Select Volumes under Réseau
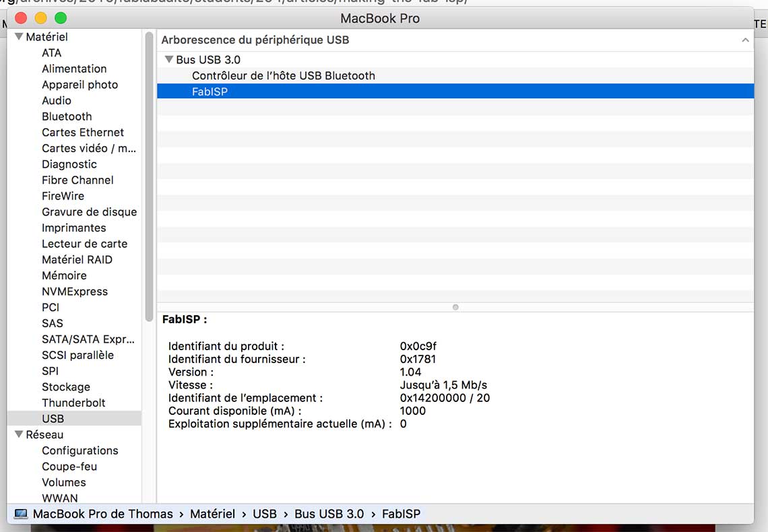 (64, 483)
